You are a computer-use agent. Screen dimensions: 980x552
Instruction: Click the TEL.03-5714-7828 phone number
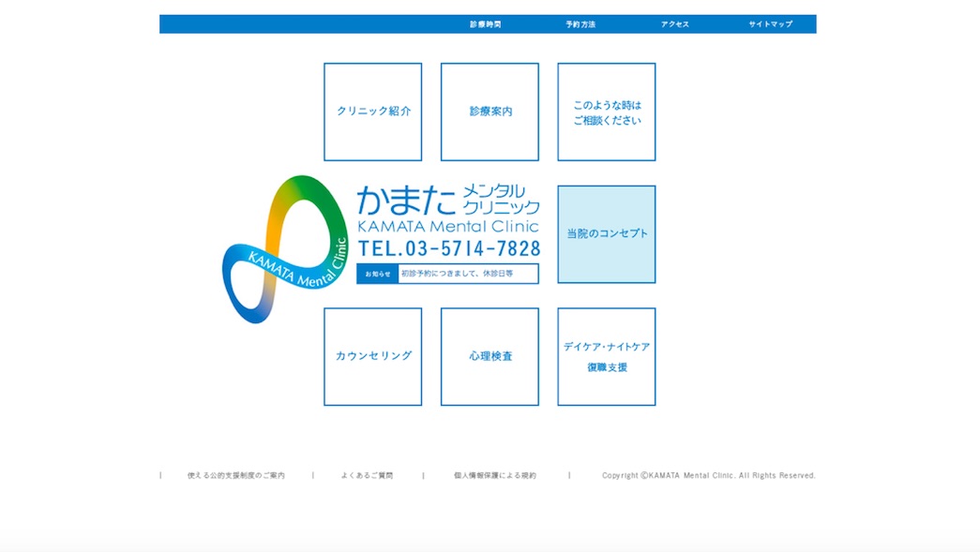[449, 248]
